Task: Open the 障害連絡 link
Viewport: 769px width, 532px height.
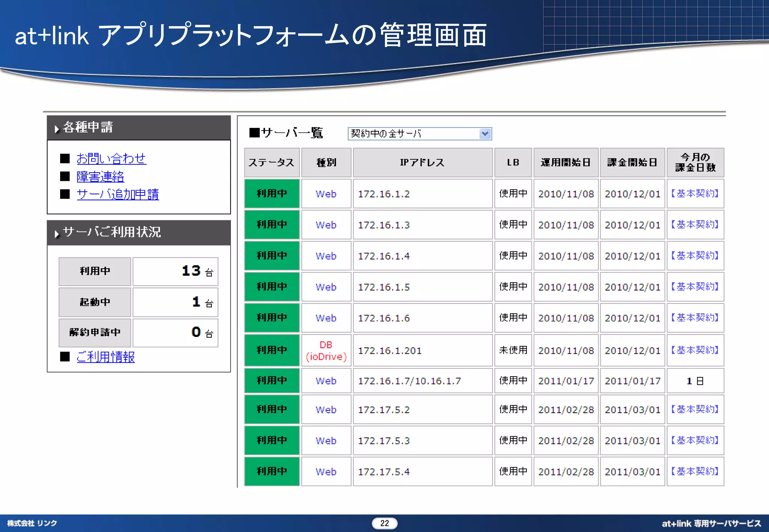Action: (100, 176)
